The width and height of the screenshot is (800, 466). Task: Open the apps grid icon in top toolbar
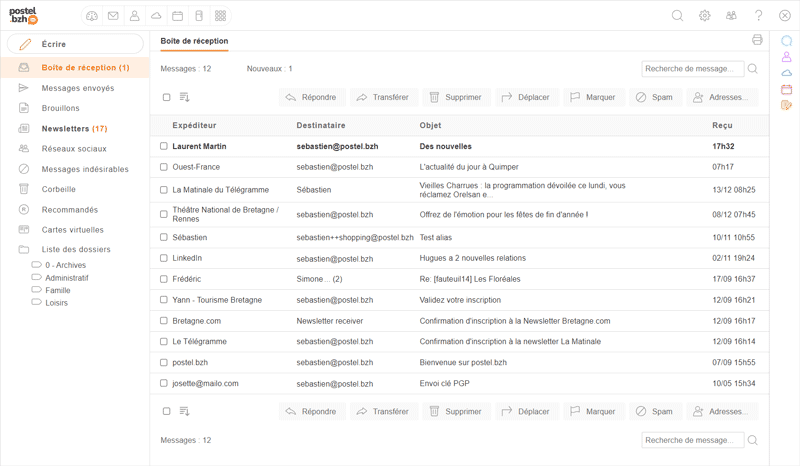220,16
